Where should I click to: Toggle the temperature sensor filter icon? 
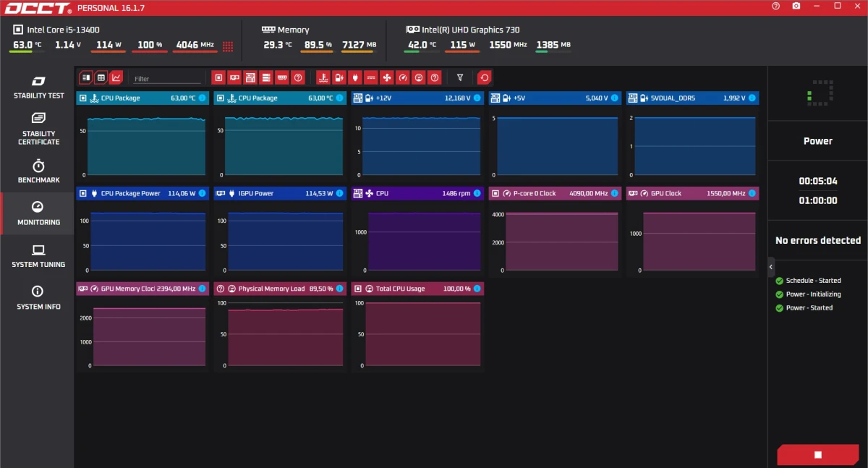323,77
